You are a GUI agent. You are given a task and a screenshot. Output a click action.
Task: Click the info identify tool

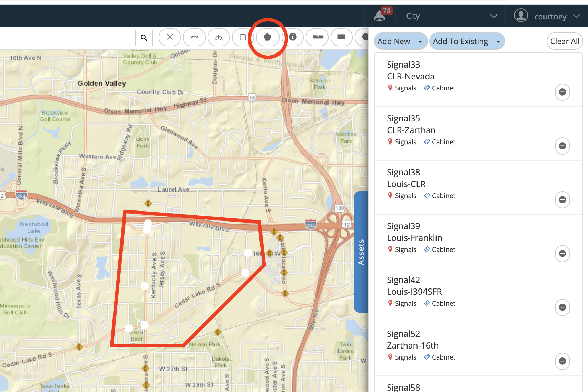(x=293, y=37)
